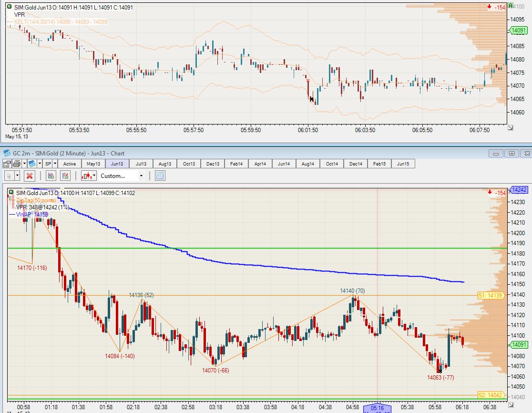Maximize the GC 2m chart window
Screen dimensions: 532x413
(512, 154)
